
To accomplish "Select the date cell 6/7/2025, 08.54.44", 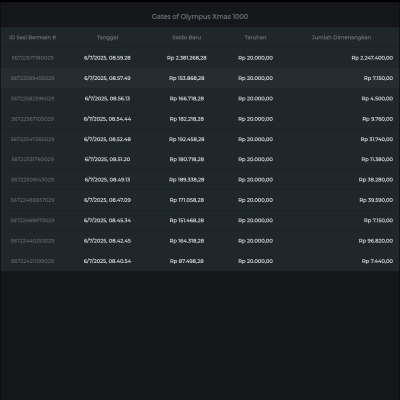I will [107, 119].
